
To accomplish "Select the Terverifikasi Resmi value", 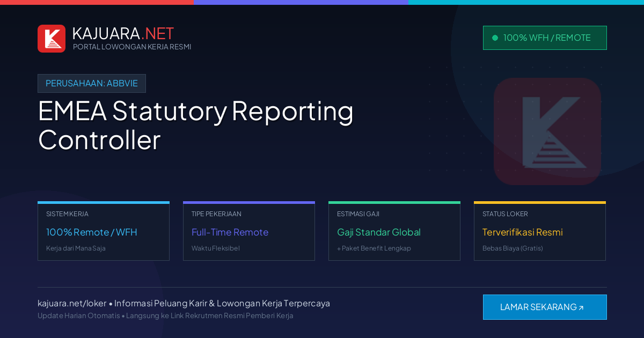I will (523, 232).
